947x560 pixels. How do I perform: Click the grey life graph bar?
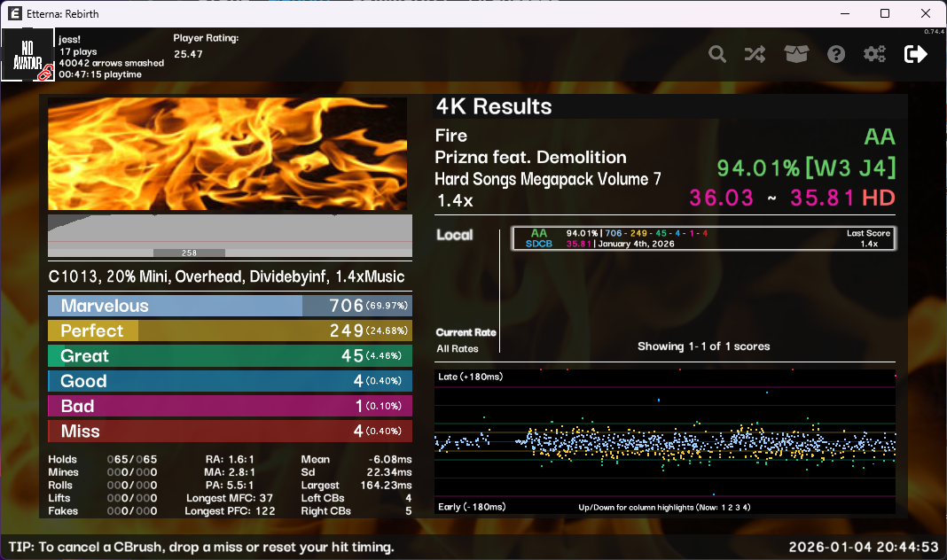(x=230, y=236)
